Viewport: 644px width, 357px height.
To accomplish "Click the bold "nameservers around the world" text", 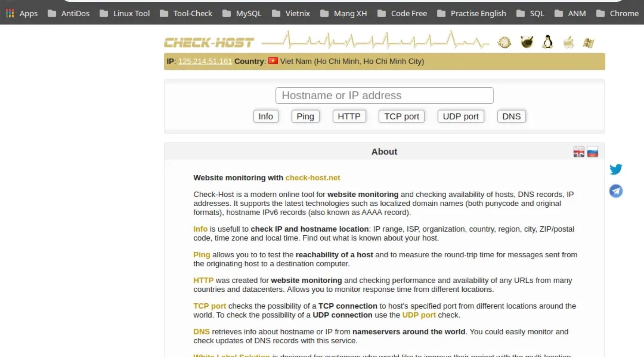I will pos(409,331).
